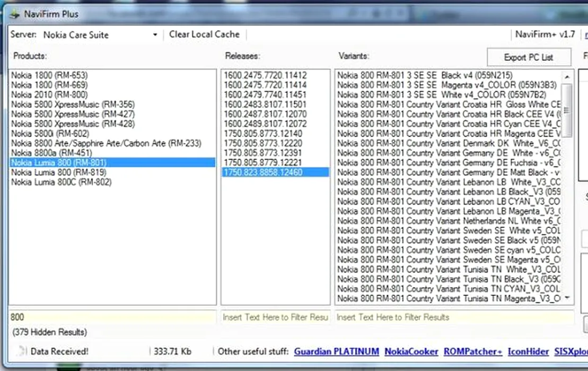This screenshot has width=588, height=371.
Task: Select variant Denmark DK White_V6
Action: click(x=449, y=144)
